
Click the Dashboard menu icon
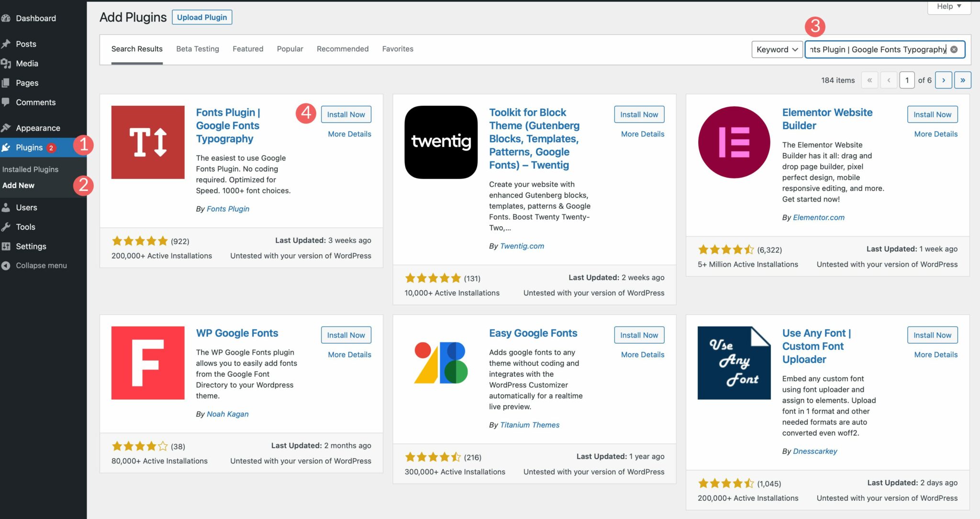[x=7, y=18]
